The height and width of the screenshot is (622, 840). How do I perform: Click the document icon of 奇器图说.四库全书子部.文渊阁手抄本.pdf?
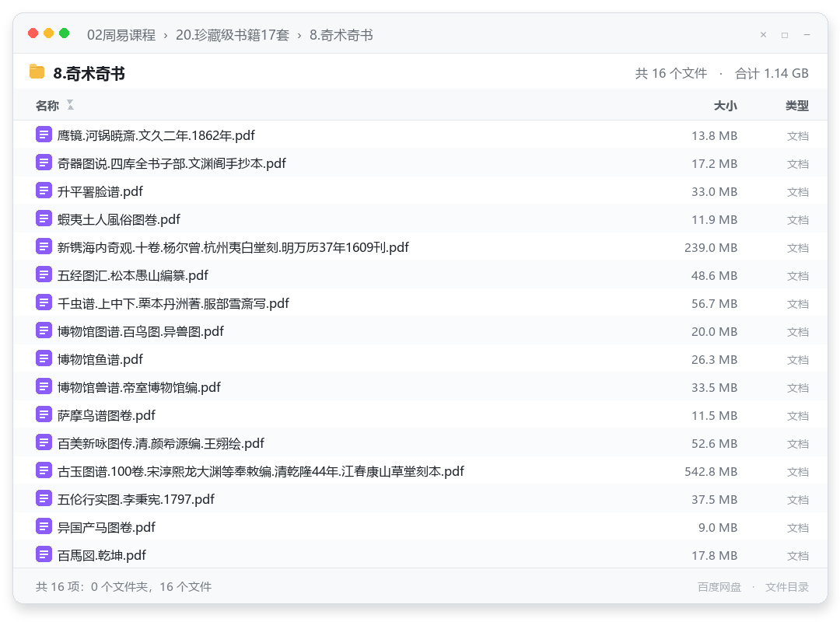click(44, 162)
